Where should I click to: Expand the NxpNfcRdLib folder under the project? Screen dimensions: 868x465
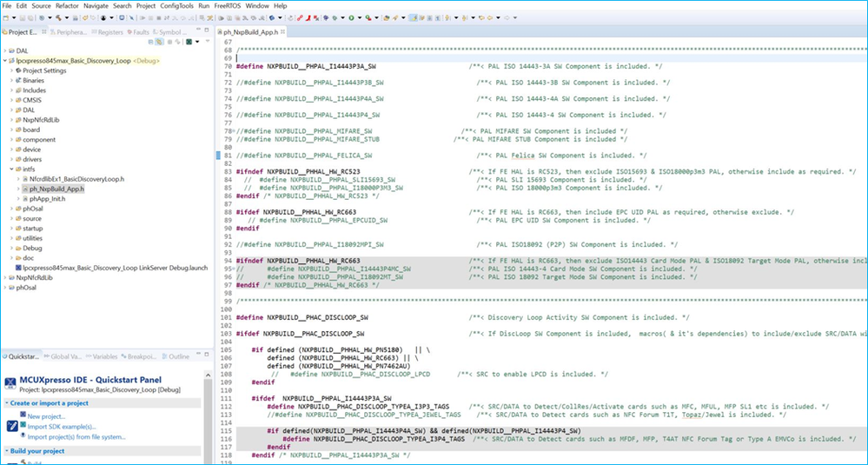pyautogui.click(x=12, y=120)
